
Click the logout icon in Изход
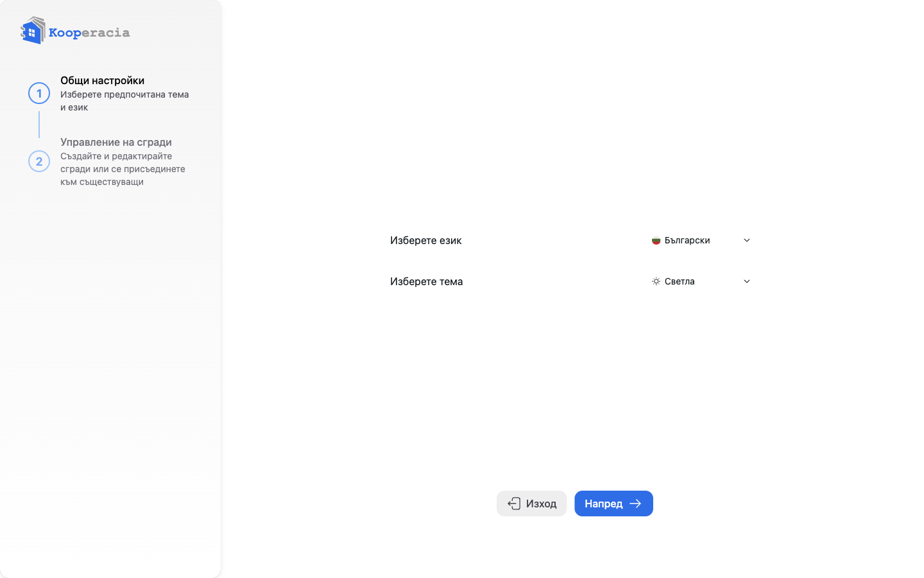coord(514,504)
